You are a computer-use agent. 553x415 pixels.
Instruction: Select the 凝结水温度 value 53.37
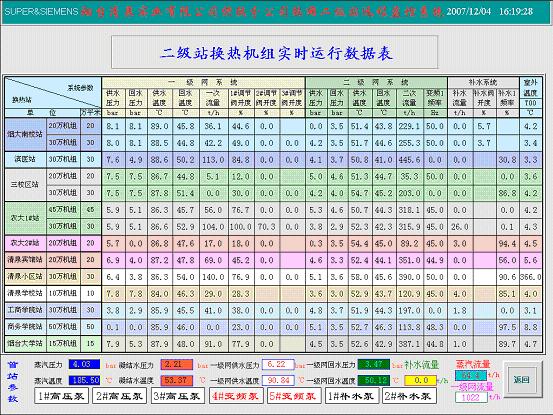click(x=177, y=380)
